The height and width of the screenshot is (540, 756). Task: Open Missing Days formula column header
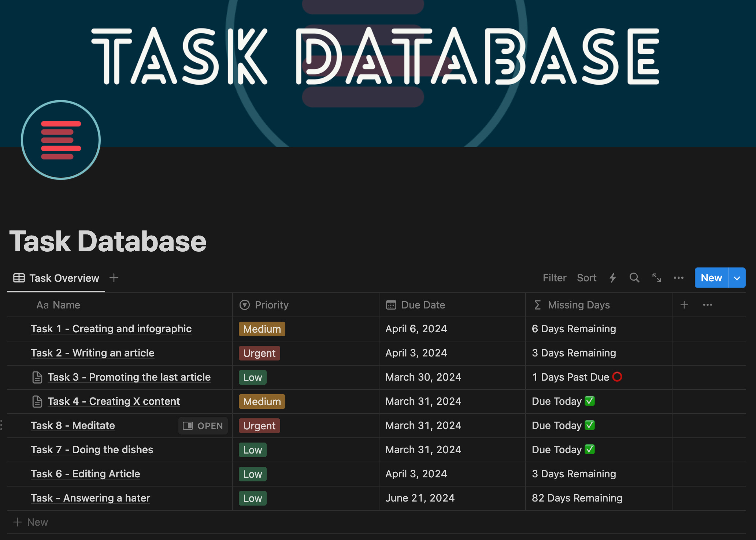pyautogui.click(x=578, y=305)
